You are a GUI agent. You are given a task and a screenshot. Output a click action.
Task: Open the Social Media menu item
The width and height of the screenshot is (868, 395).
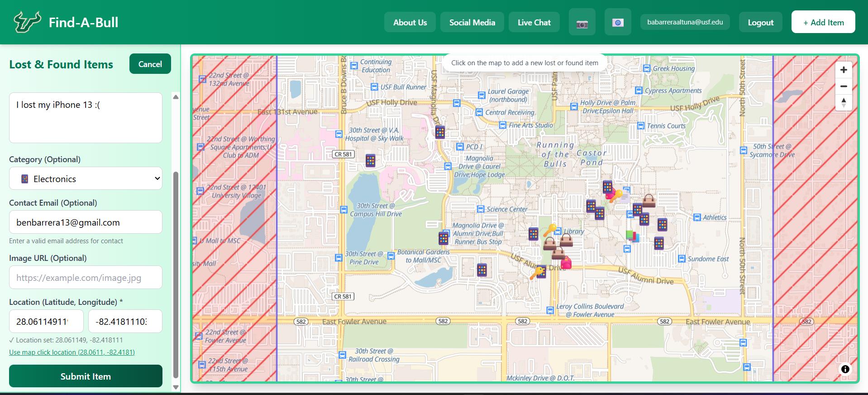click(x=472, y=22)
